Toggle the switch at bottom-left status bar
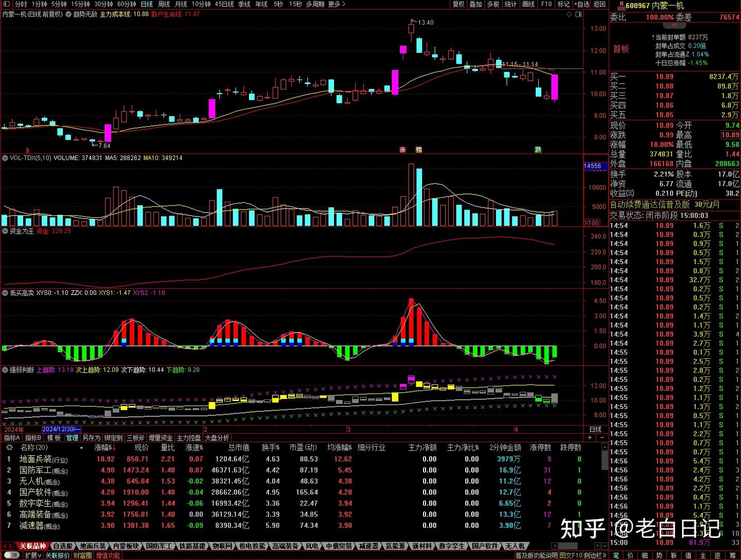The width and height of the screenshot is (741, 560). [x=11, y=555]
